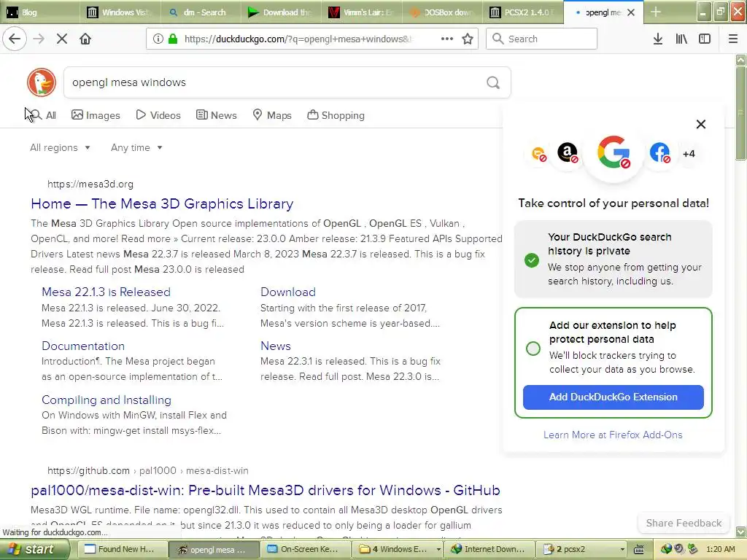This screenshot has height=560, width=747.
Task: Click the keyboard icon in the system tray
Action: (x=639, y=550)
